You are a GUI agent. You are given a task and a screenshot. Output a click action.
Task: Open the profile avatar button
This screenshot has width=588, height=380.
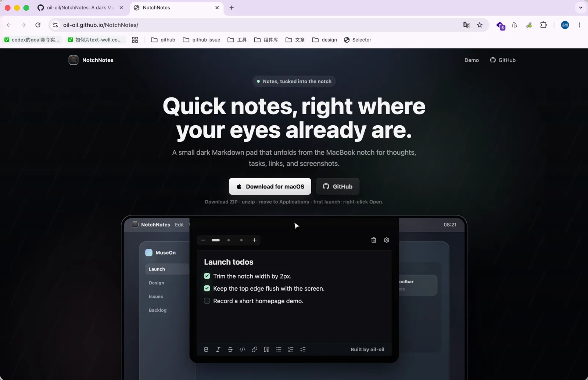(x=565, y=25)
